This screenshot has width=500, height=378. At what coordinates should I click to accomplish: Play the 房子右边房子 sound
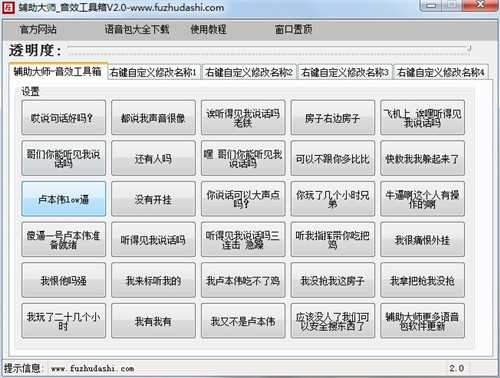tap(333, 118)
